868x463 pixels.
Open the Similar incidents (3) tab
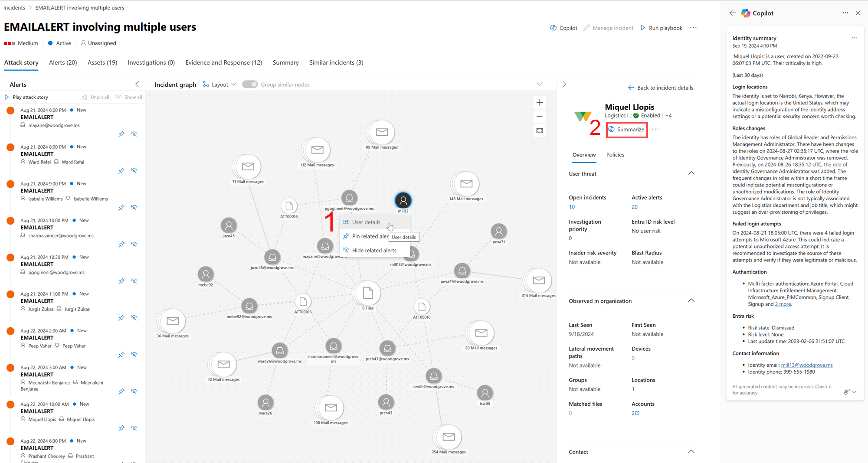point(336,62)
